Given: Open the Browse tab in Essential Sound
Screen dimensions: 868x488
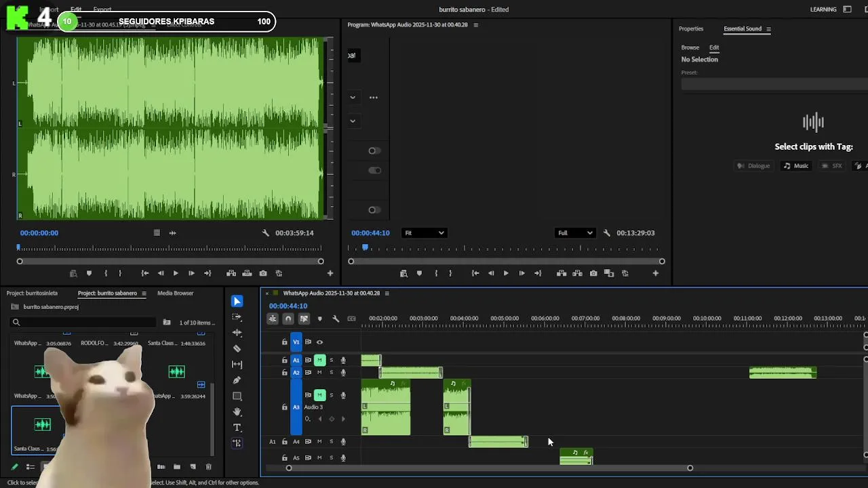Looking at the screenshot, I should [690, 47].
